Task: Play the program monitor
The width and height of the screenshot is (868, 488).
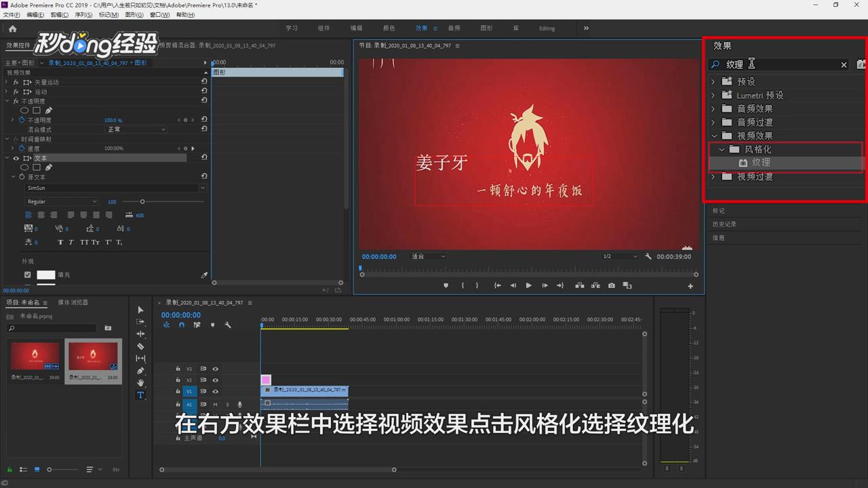Action: (x=529, y=285)
